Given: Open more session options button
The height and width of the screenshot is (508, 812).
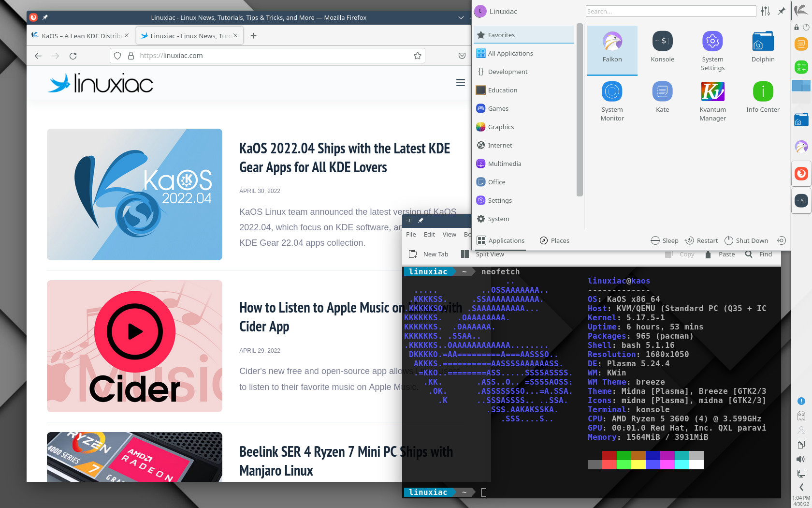Looking at the screenshot, I should [781, 240].
